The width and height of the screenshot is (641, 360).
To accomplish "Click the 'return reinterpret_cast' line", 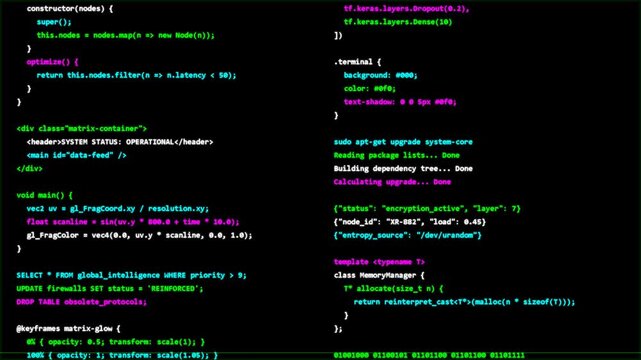I will pyautogui.click(x=464, y=302).
